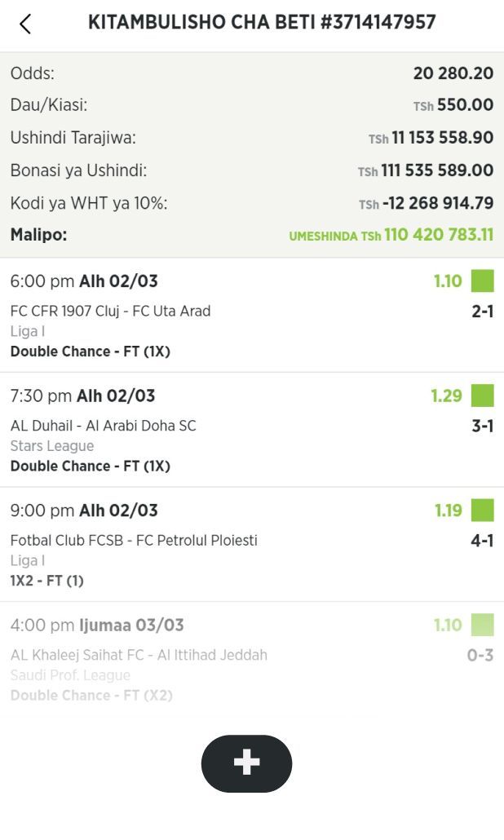Tap the total odds value 20 280.20

pos(453,73)
